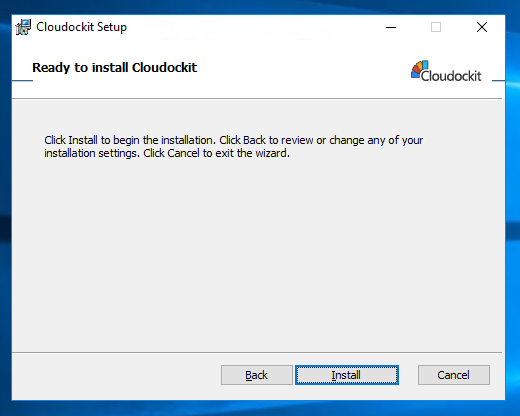The image size is (520, 416).
Task: Click the empty gray area of the dialog
Action: tap(257, 253)
